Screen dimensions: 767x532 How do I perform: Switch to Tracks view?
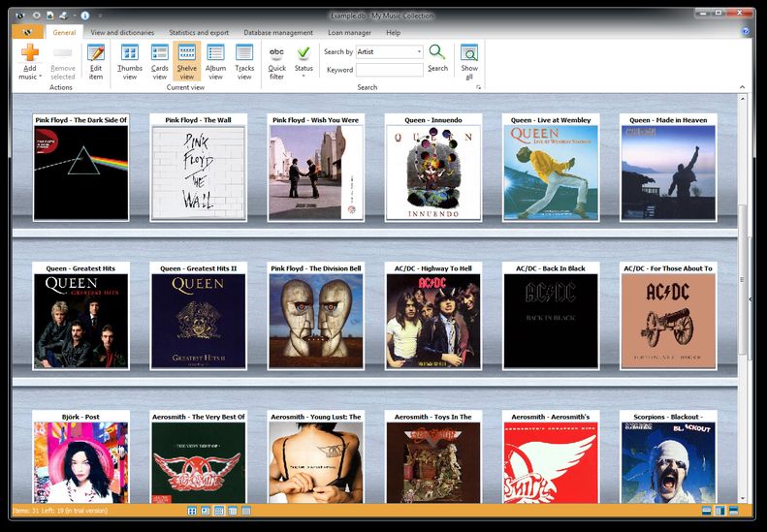coord(244,62)
